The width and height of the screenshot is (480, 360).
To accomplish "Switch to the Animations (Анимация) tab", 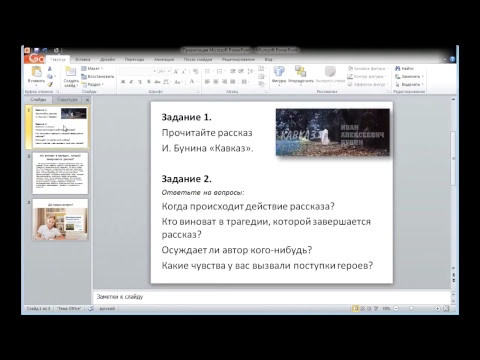I will point(164,59).
